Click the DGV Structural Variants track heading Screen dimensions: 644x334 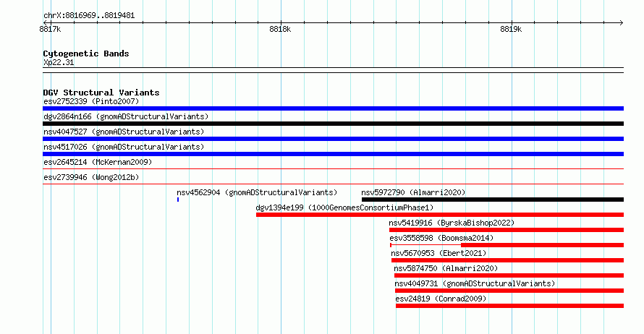pos(101,93)
